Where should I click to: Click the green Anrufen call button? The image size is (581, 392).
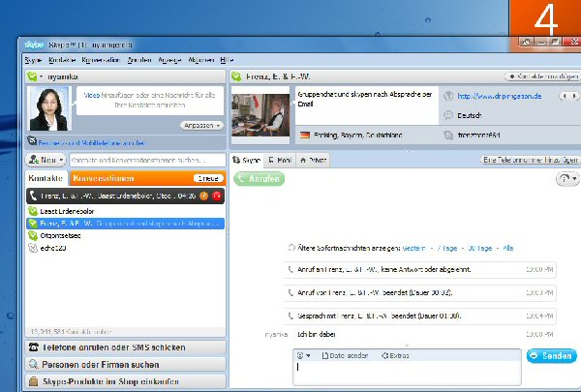259,179
